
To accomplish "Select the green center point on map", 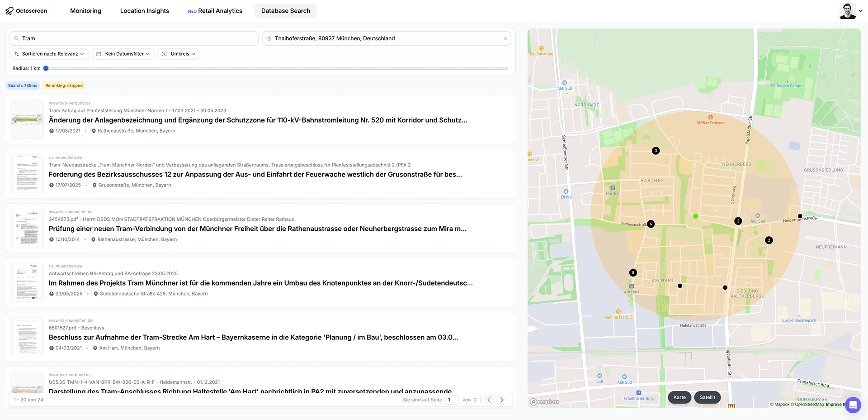I will click(696, 216).
